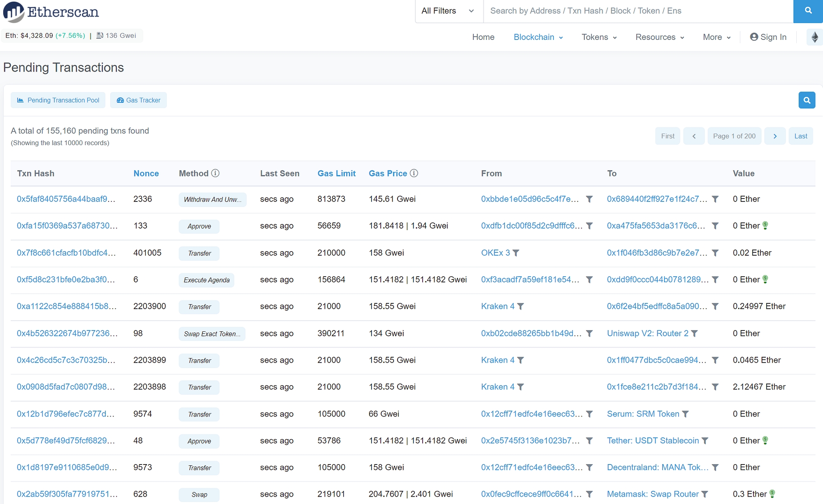Sort table by Gas Limit column
The height and width of the screenshot is (504, 823).
click(x=336, y=173)
